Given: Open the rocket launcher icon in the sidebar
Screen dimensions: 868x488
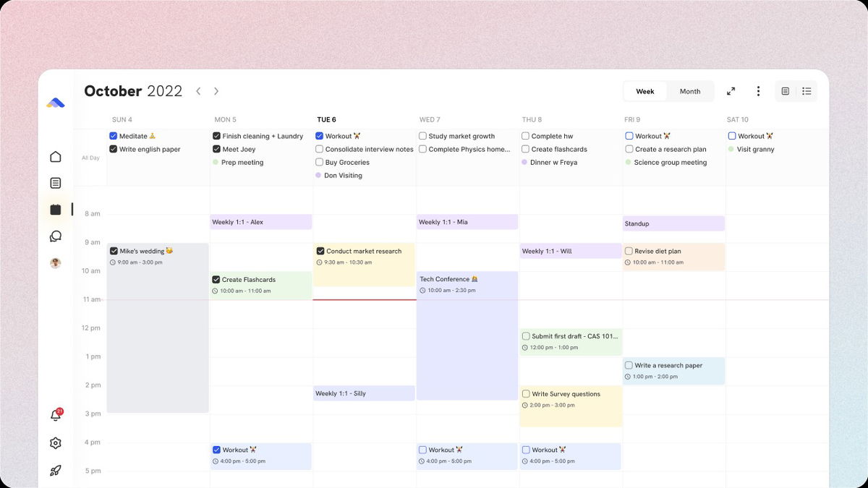Looking at the screenshot, I should (56, 470).
